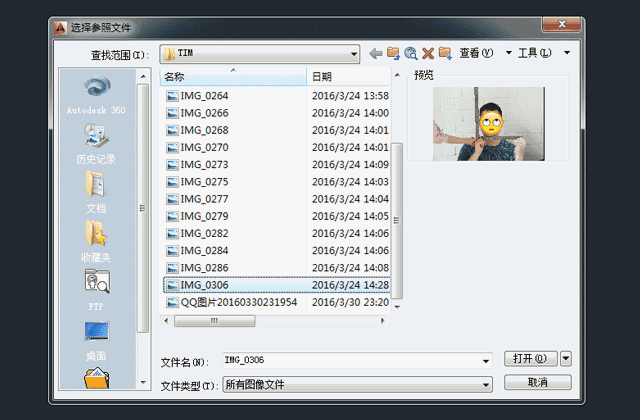Open the 工具(L) tools menu
The width and height of the screenshot is (640, 420).
pos(535,53)
